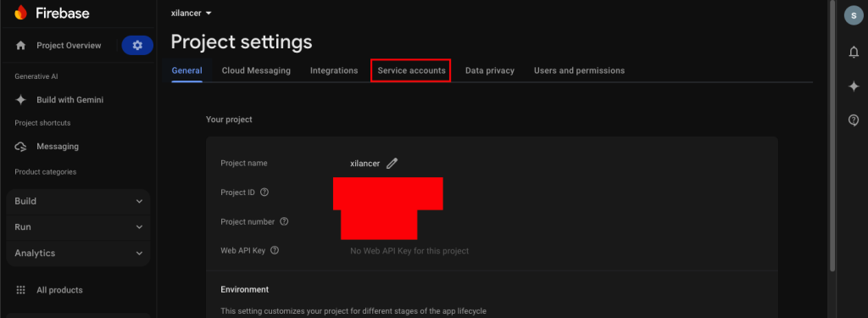Viewport: 868px width, 318px height.
Task: Edit project name with pencil icon
Action: [x=392, y=164]
